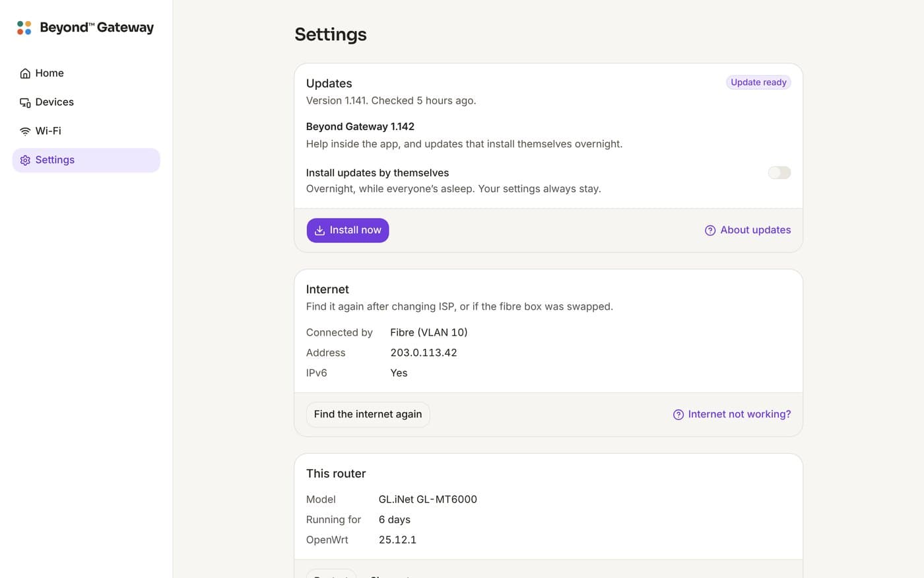Click the Find it again after changing ISP description
The image size is (924, 578).
459,307
